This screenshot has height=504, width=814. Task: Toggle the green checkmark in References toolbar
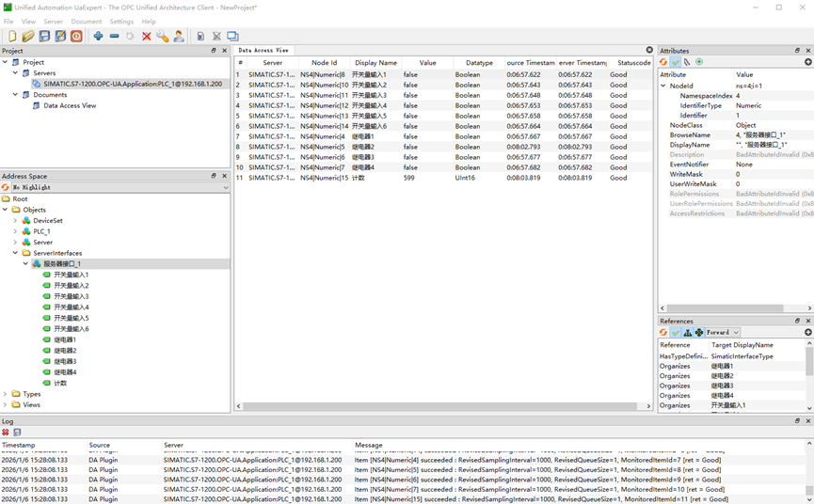[676, 332]
